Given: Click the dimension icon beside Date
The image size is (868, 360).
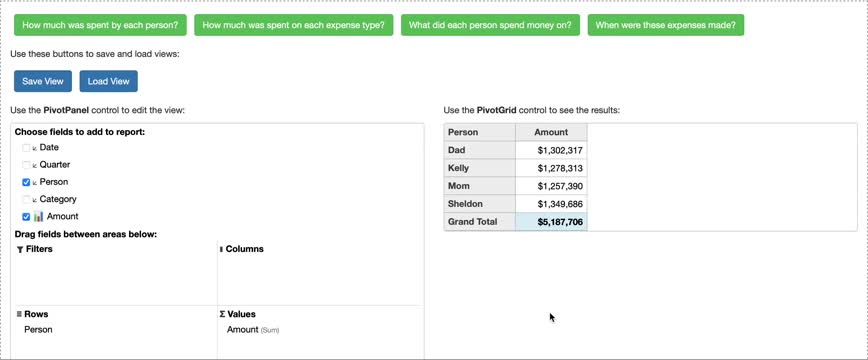Looking at the screenshot, I should coord(34,148).
